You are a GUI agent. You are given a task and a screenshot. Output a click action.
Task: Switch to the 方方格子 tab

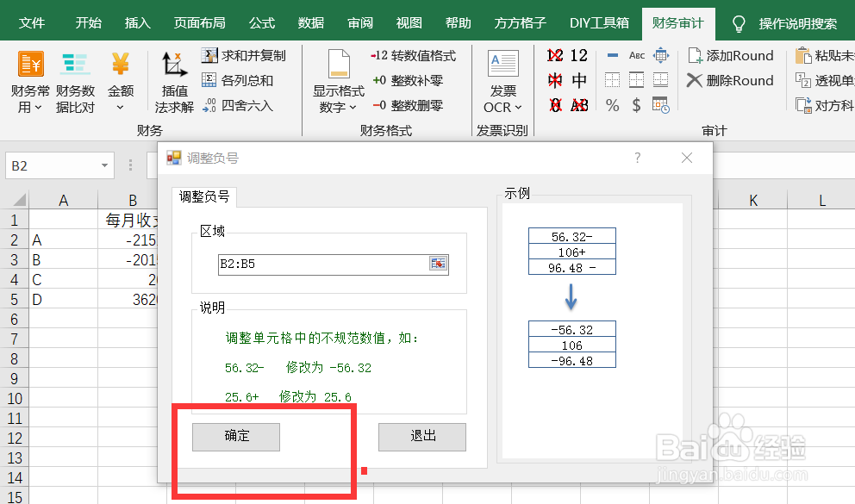pyautogui.click(x=521, y=23)
